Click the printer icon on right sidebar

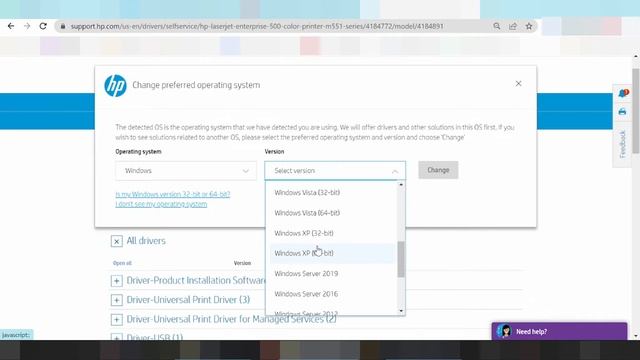tap(622, 112)
